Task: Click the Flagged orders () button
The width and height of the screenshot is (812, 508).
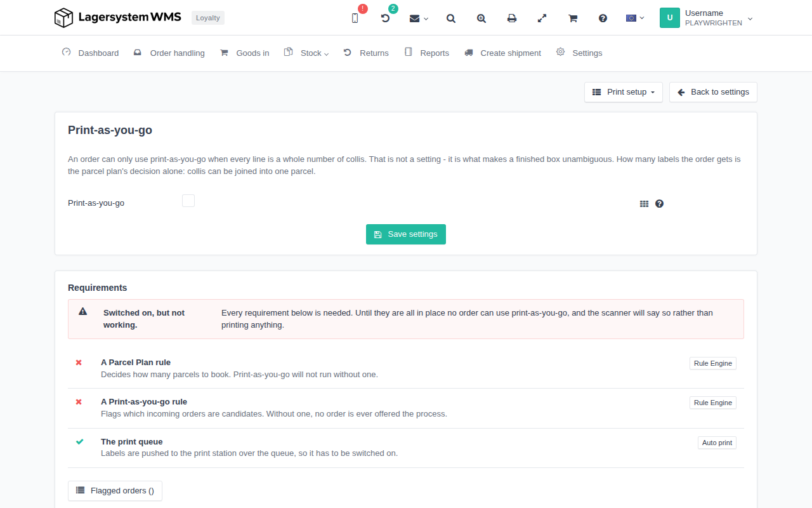Action: [x=115, y=491]
